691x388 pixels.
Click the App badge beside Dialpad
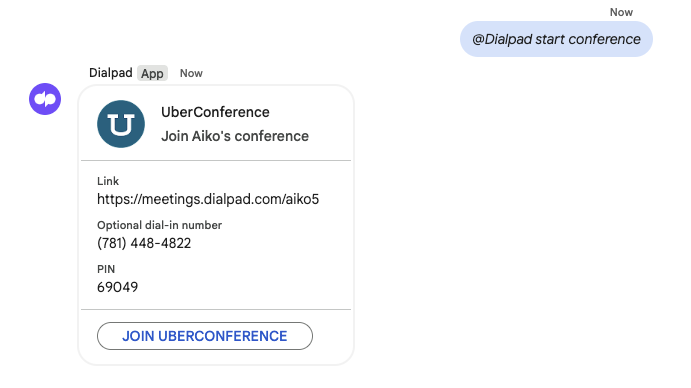[152, 73]
